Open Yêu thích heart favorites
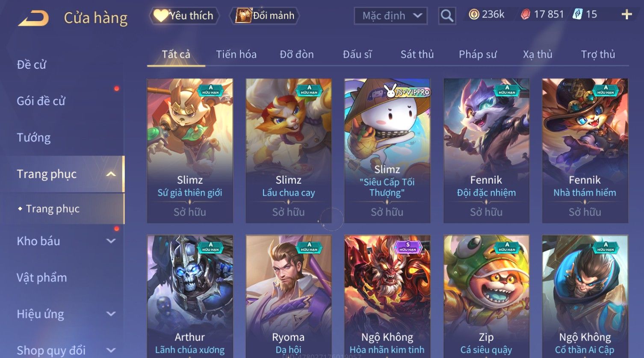Screen dimensions: 644x358 coord(184,15)
